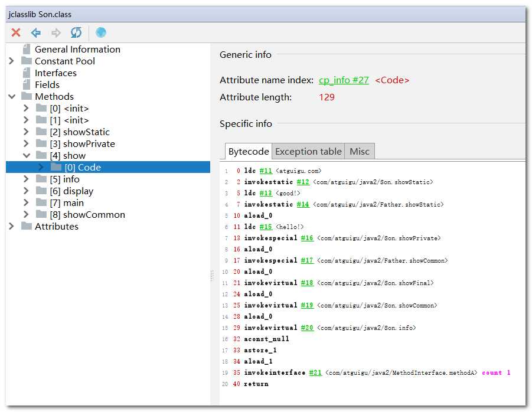Switch to the Exception table tab
This screenshot has height=412, width=532.
click(x=308, y=152)
